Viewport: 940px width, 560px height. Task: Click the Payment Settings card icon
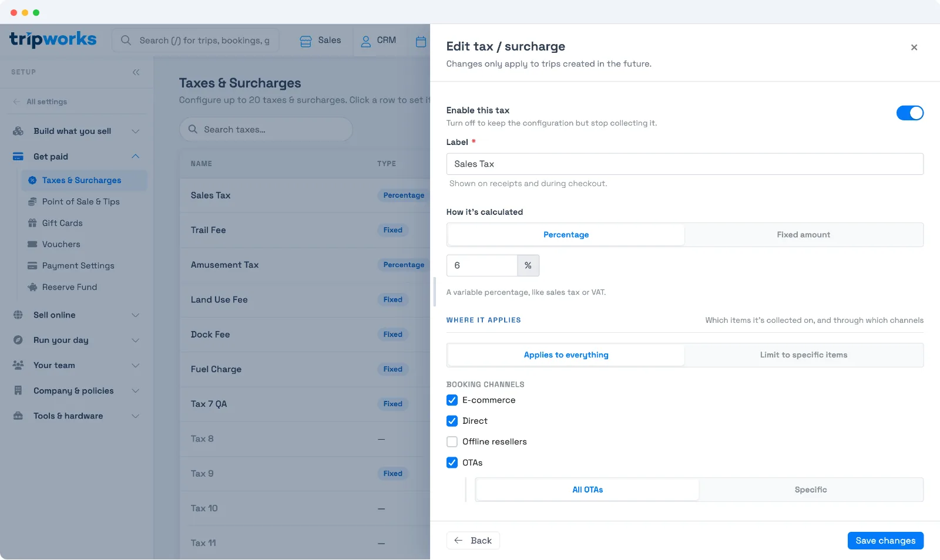(32, 266)
